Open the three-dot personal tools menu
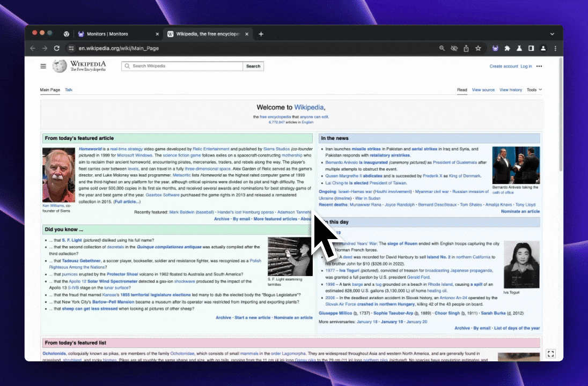 pyautogui.click(x=539, y=66)
